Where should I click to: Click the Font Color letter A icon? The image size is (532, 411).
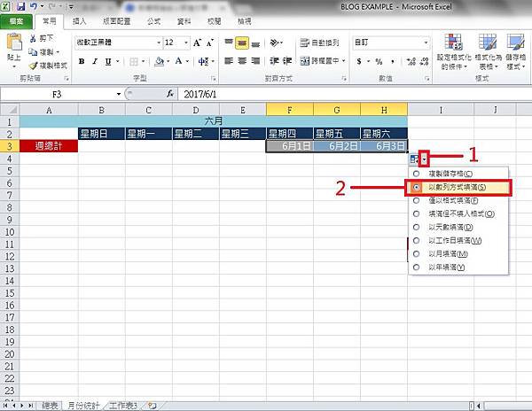[x=179, y=61]
